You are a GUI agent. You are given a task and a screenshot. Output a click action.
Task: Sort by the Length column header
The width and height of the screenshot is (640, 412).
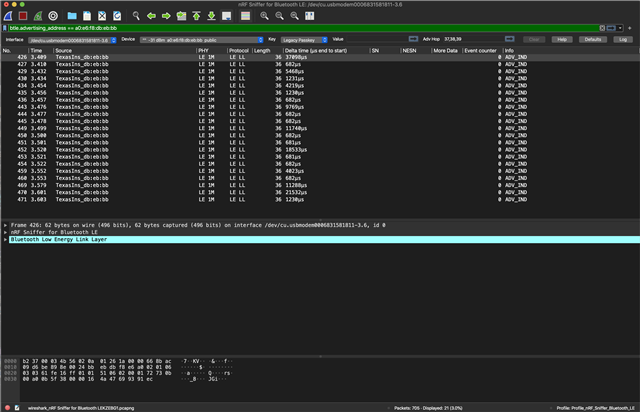tap(267, 51)
